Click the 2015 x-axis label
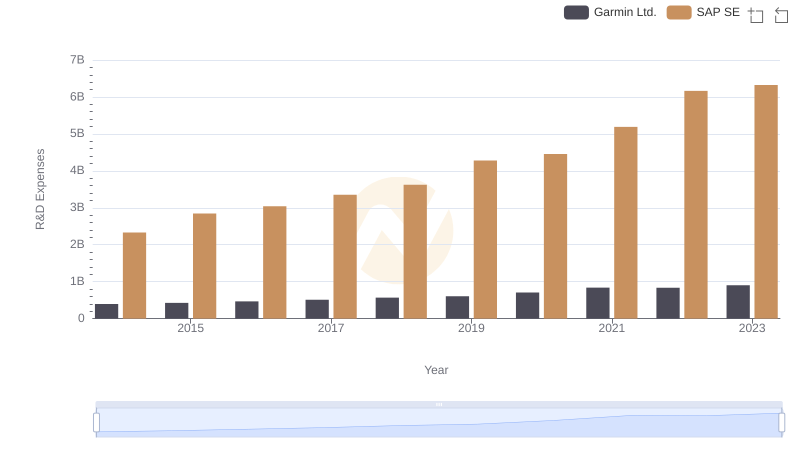Viewport: 800px width, 461px height. coord(190,328)
